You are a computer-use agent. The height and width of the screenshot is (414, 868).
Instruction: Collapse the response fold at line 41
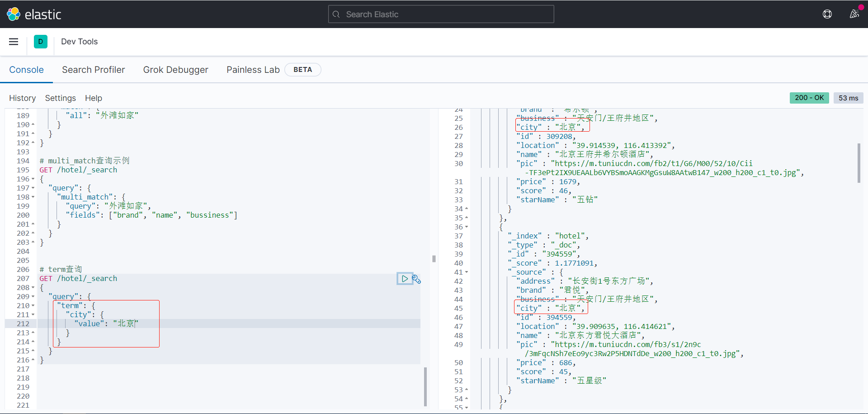tap(467, 272)
